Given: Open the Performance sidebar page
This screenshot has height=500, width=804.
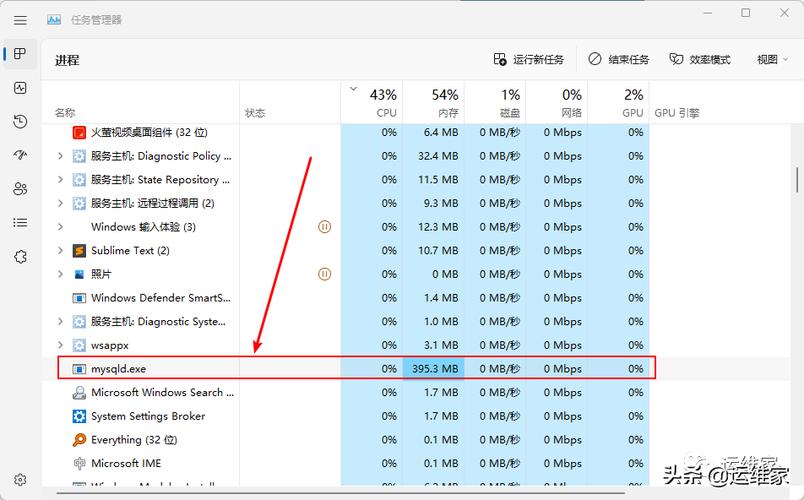Looking at the screenshot, I should point(20,88).
